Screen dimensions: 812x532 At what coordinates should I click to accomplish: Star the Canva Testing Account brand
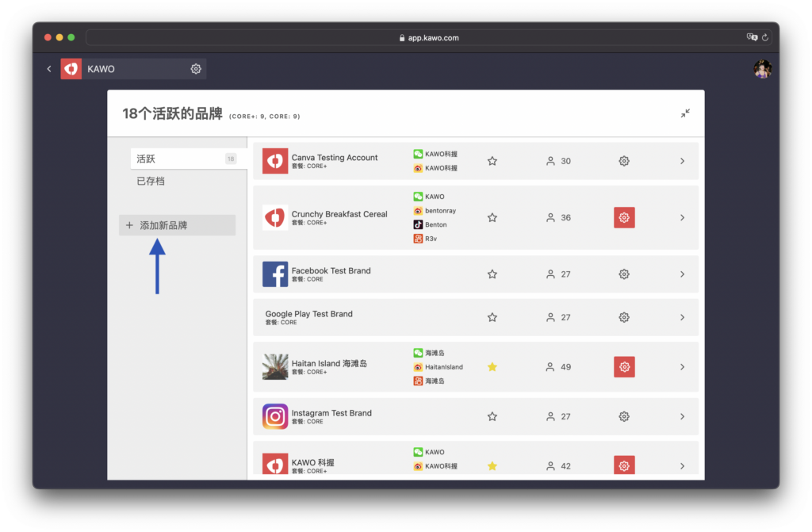(492, 161)
